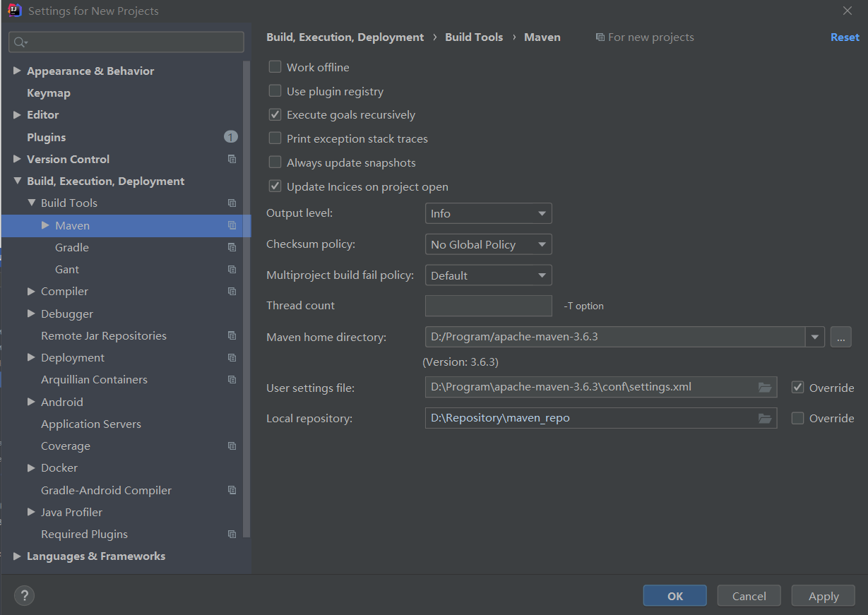
Task: Enable the Use plugin registry checkbox
Action: 275,91
